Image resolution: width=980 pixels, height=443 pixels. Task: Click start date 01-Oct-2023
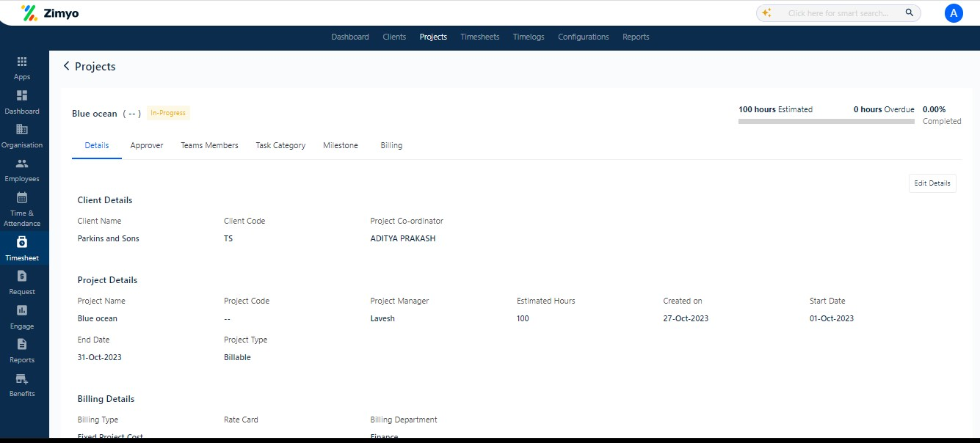(832, 318)
